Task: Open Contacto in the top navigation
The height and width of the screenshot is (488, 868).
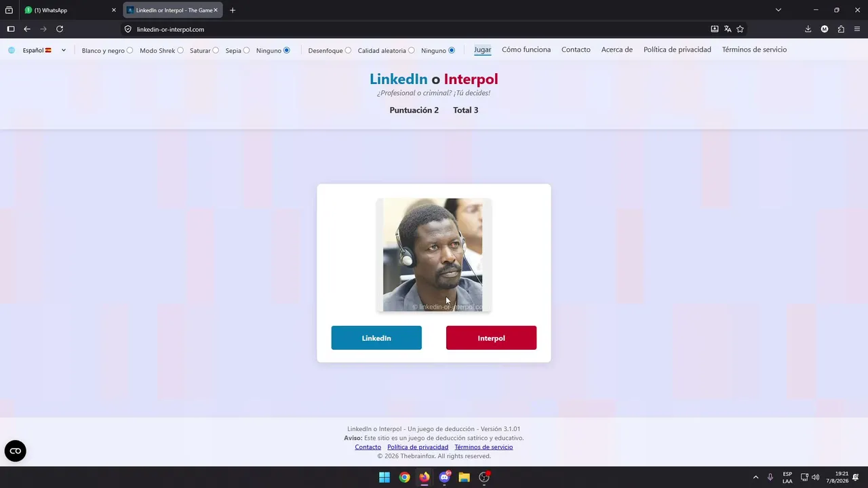Action: tap(576, 49)
